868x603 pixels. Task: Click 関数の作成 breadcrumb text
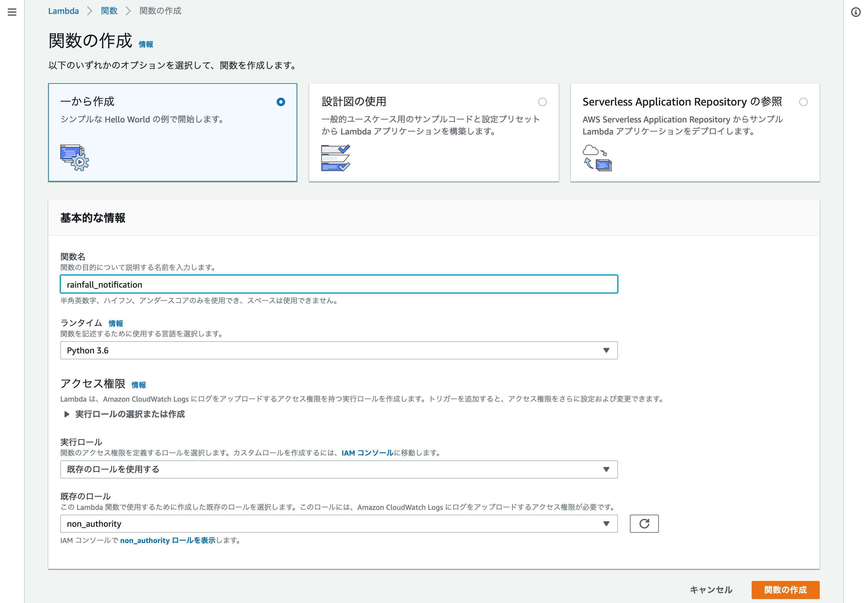click(x=160, y=11)
